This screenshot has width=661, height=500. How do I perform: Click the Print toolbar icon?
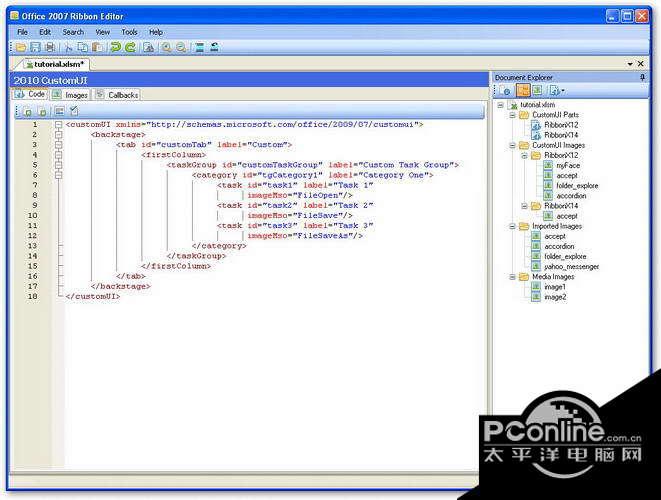click(50, 48)
